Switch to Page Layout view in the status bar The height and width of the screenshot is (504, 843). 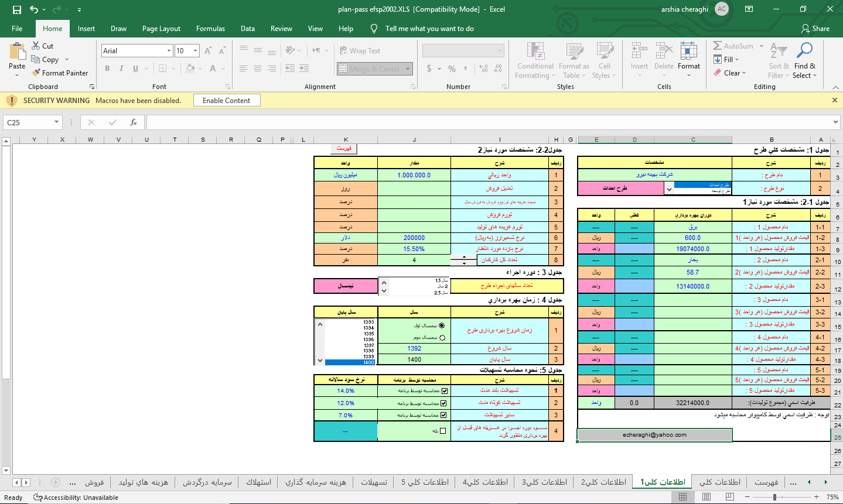pos(707,497)
